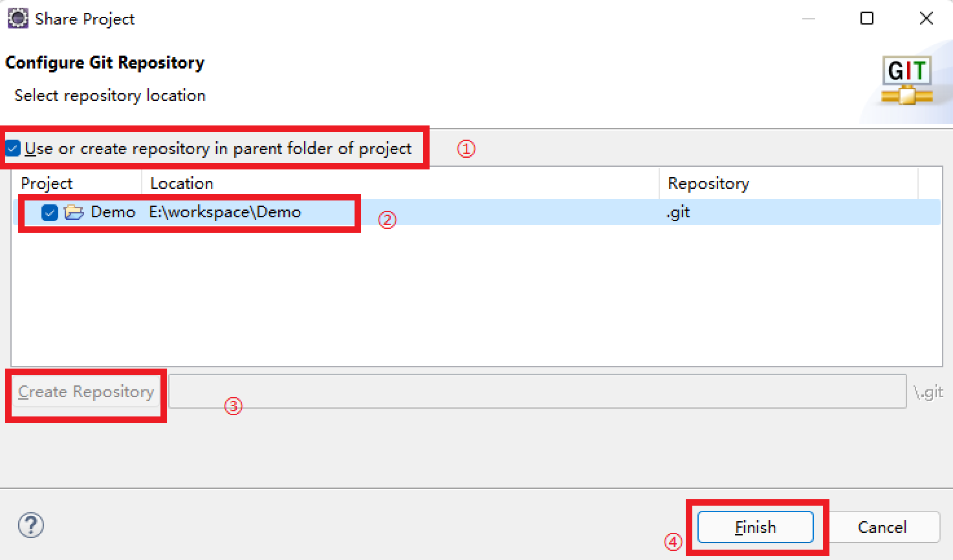Click Finish to share the project

coord(755,527)
